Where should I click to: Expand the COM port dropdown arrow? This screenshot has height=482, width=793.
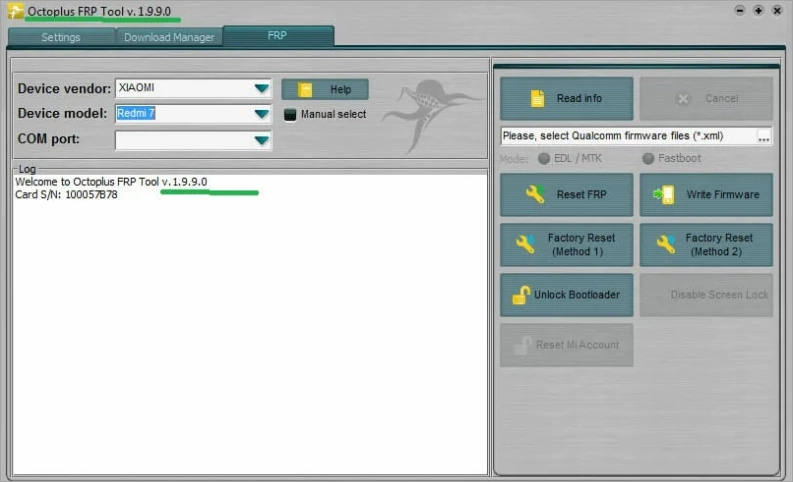pyautogui.click(x=261, y=140)
